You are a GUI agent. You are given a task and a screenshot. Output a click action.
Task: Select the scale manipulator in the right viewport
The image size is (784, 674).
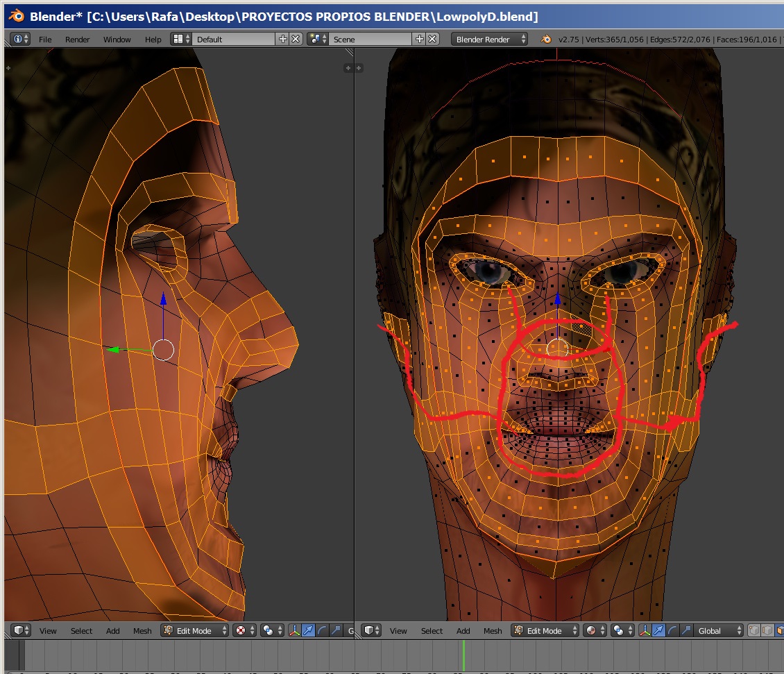click(x=686, y=630)
